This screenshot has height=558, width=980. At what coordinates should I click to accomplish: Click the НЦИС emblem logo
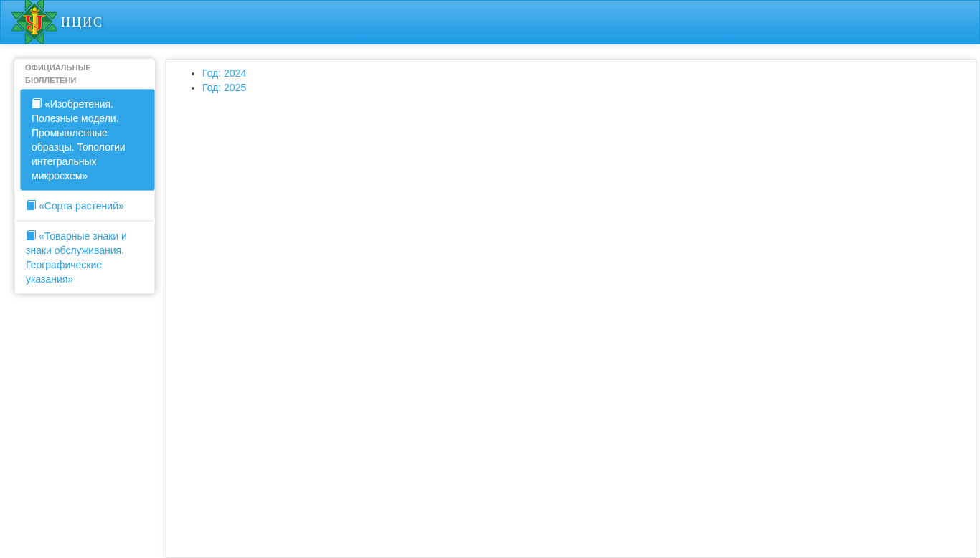click(34, 22)
